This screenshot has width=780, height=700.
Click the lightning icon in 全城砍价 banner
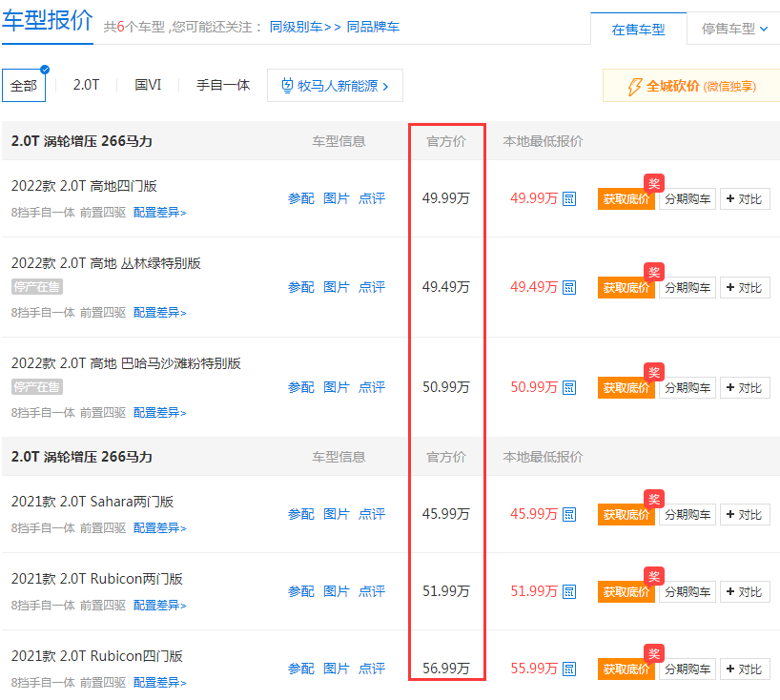pyautogui.click(x=634, y=87)
